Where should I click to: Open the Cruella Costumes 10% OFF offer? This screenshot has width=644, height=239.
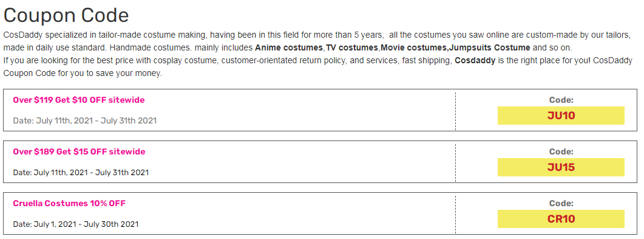69,203
